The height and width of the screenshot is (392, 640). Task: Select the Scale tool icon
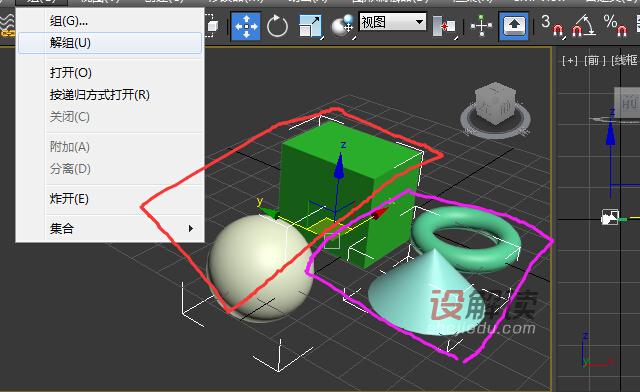311,26
